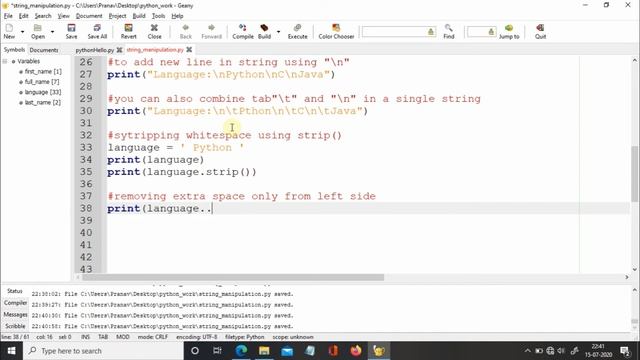Open the File menu

(x=8, y=16)
